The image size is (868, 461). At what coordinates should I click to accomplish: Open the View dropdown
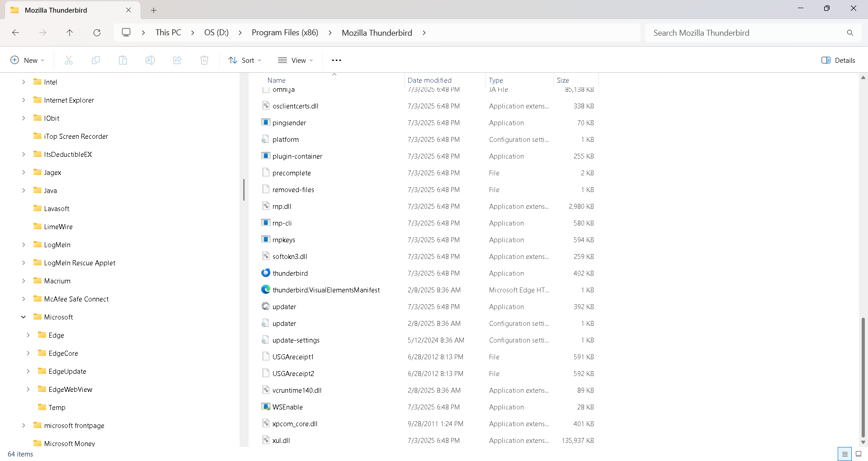click(296, 60)
